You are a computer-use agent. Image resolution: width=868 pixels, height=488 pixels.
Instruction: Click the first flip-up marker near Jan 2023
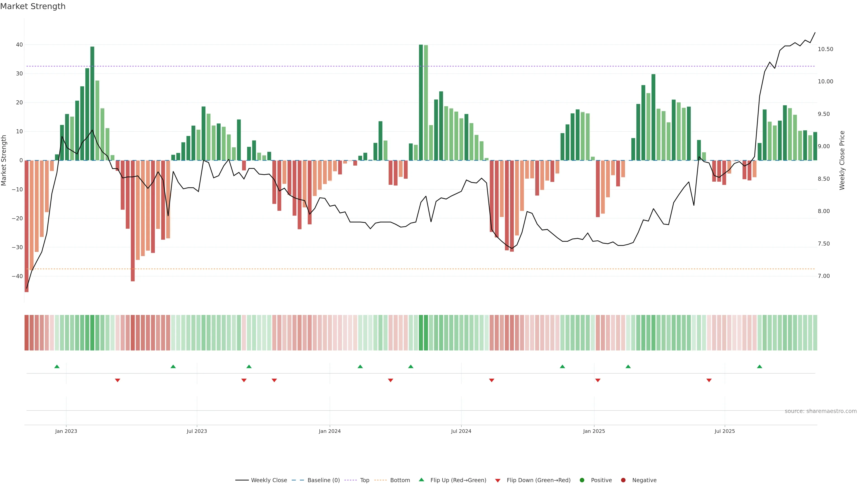[57, 366]
